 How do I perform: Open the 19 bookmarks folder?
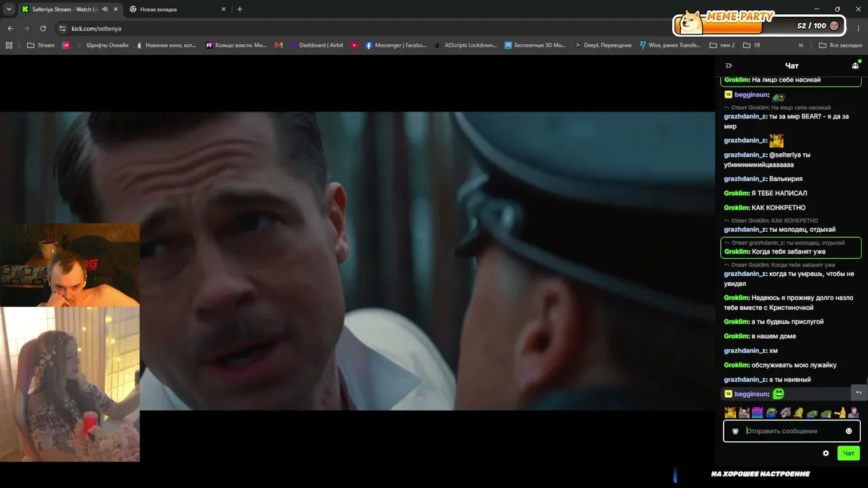click(x=751, y=45)
